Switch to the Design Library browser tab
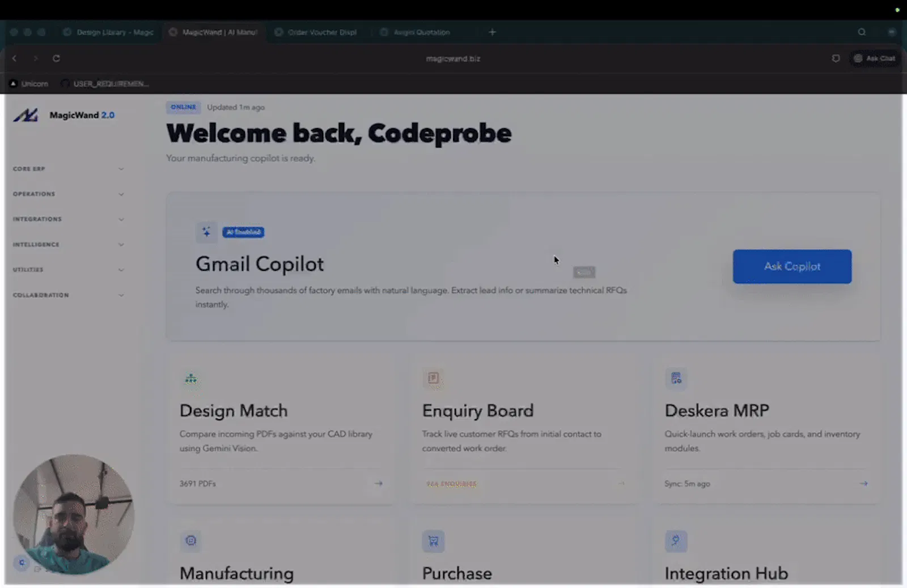This screenshot has width=907, height=588. click(108, 32)
